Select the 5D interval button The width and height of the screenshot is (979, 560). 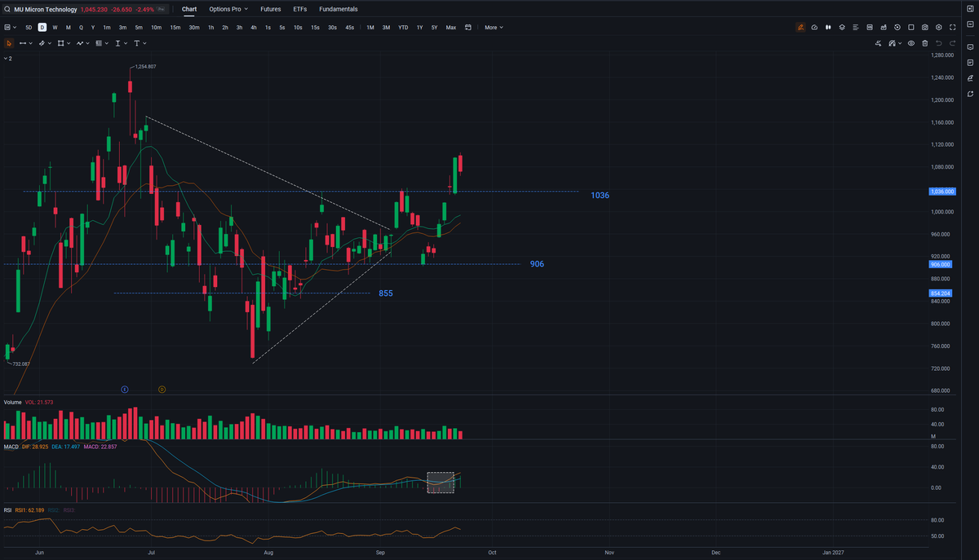[29, 27]
